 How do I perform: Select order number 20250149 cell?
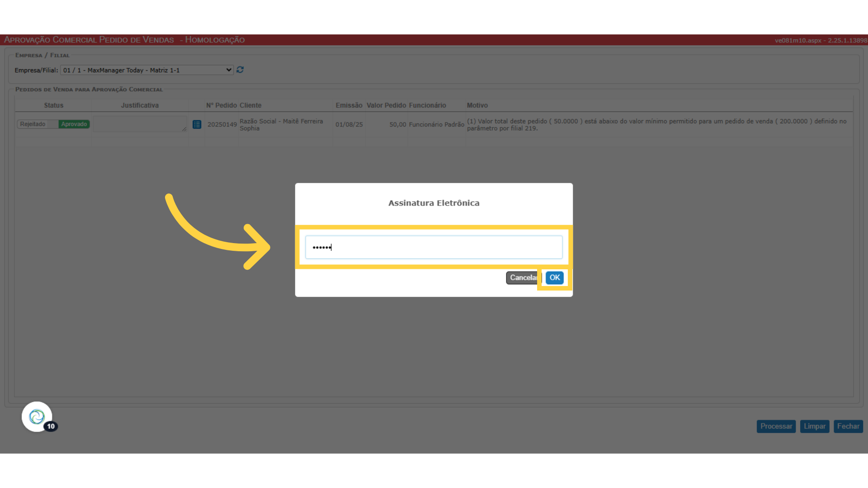[x=222, y=124]
